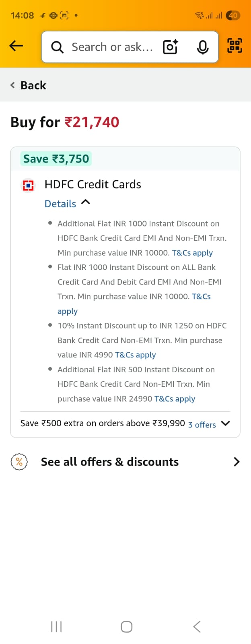Tap the percent offers badge icon
The image size is (251, 644).
(19, 462)
